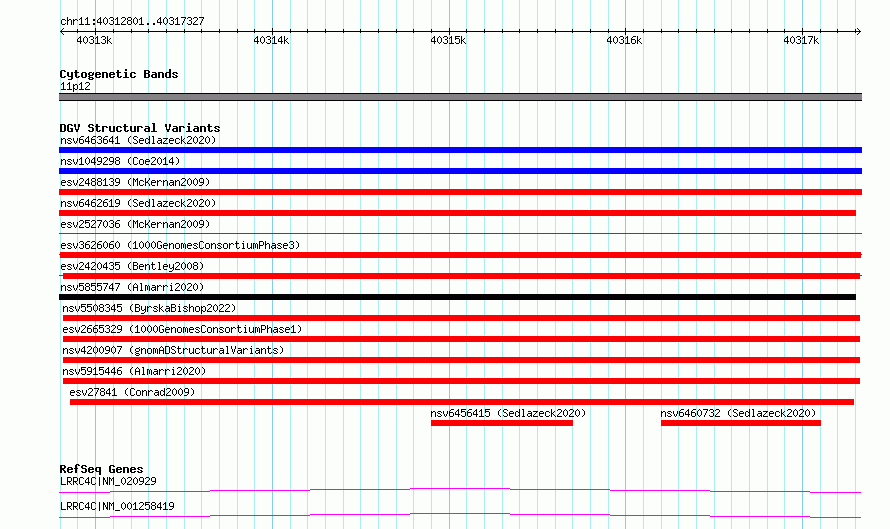The height and width of the screenshot is (529, 890).
Task: Click the red bar under nsv4200907
Action: click(461, 360)
